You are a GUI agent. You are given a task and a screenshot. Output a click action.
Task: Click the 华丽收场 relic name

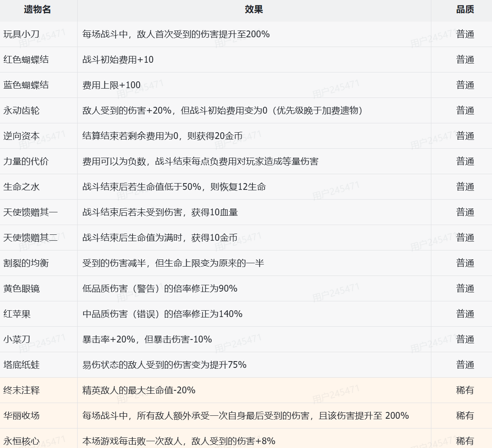click(21, 416)
